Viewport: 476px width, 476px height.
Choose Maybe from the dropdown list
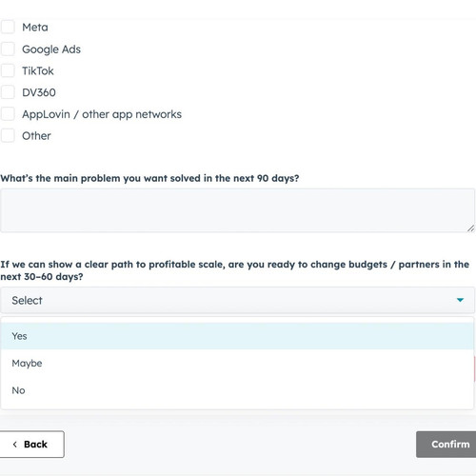pos(237,363)
